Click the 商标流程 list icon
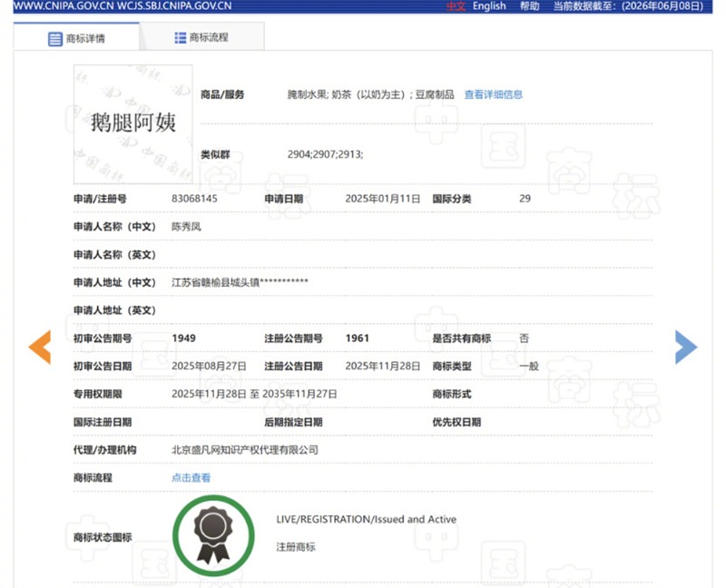Viewport: 726px width, 588px height. pyautogui.click(x=180, y=38)
